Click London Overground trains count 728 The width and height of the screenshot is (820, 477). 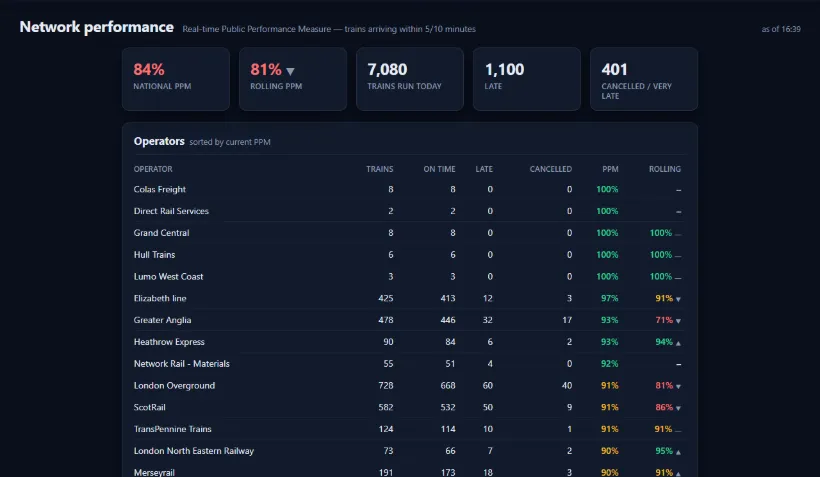click(386, 385)
